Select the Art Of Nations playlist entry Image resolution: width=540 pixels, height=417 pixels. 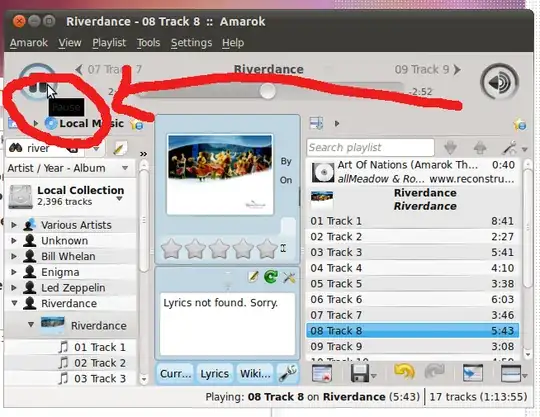413,172
